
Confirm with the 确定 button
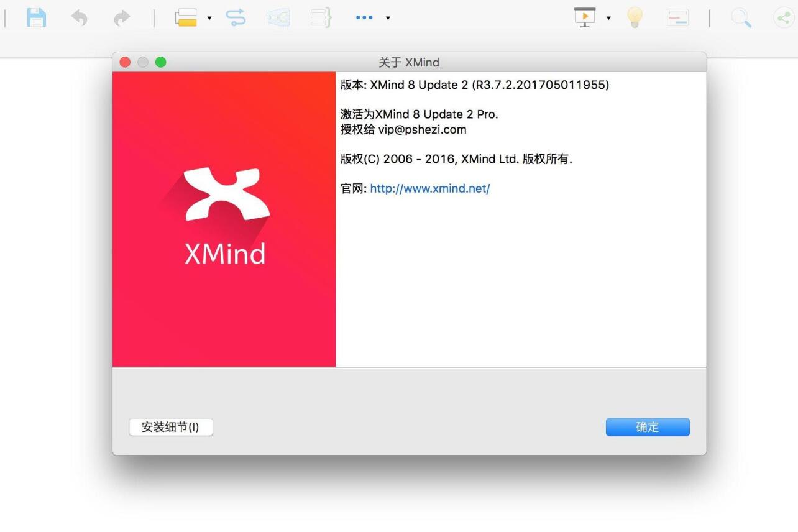point(648,427)
